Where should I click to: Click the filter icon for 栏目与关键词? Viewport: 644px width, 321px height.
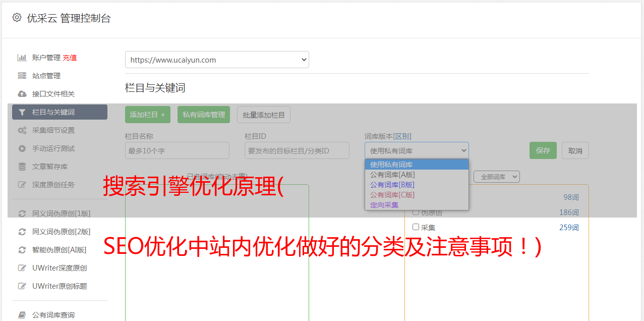pyautogui.click(x=22, y=112)
